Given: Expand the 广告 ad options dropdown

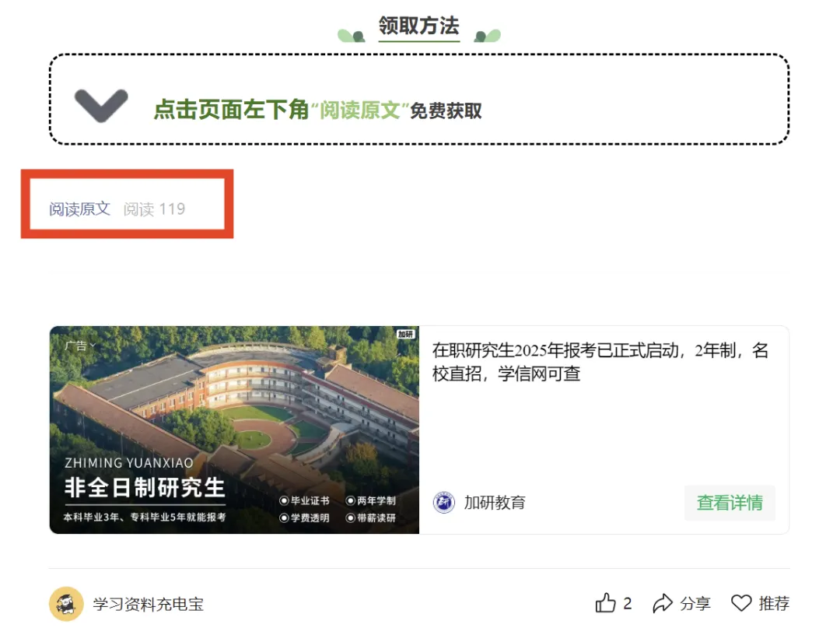Looking at the screenshot, I should 80,346.
